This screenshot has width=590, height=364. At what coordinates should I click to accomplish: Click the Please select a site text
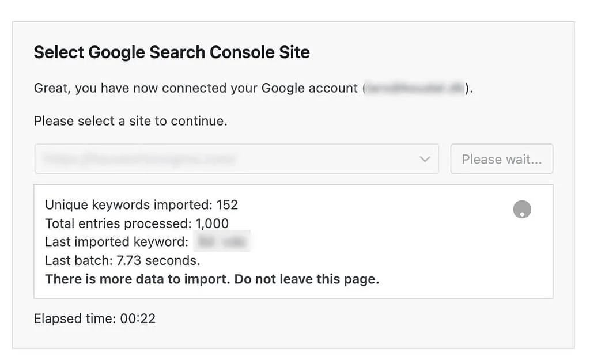[131, 121]
